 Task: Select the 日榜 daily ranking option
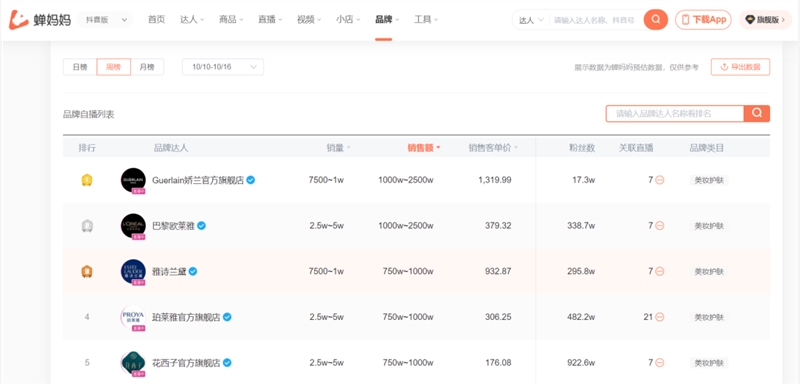click(80, 67)
